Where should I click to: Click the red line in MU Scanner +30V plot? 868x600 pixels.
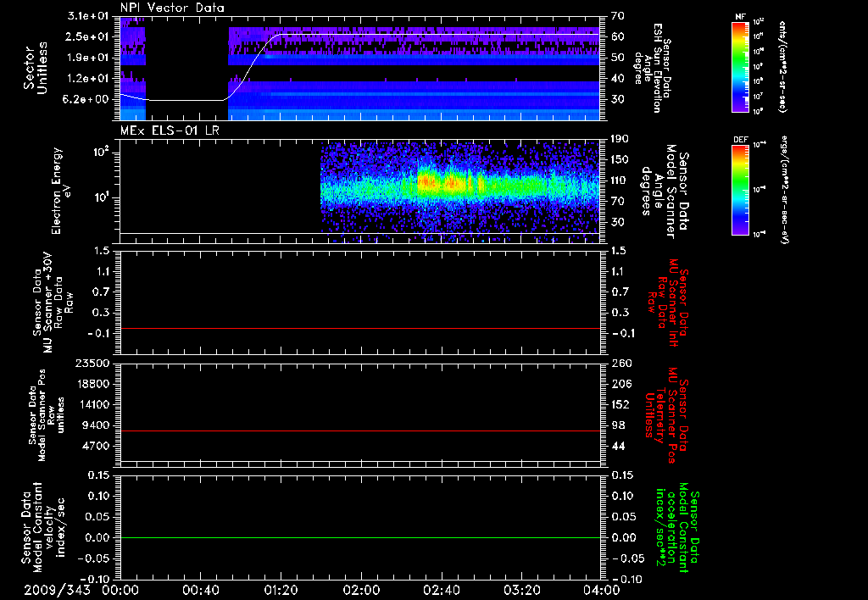tap(359, 328)
